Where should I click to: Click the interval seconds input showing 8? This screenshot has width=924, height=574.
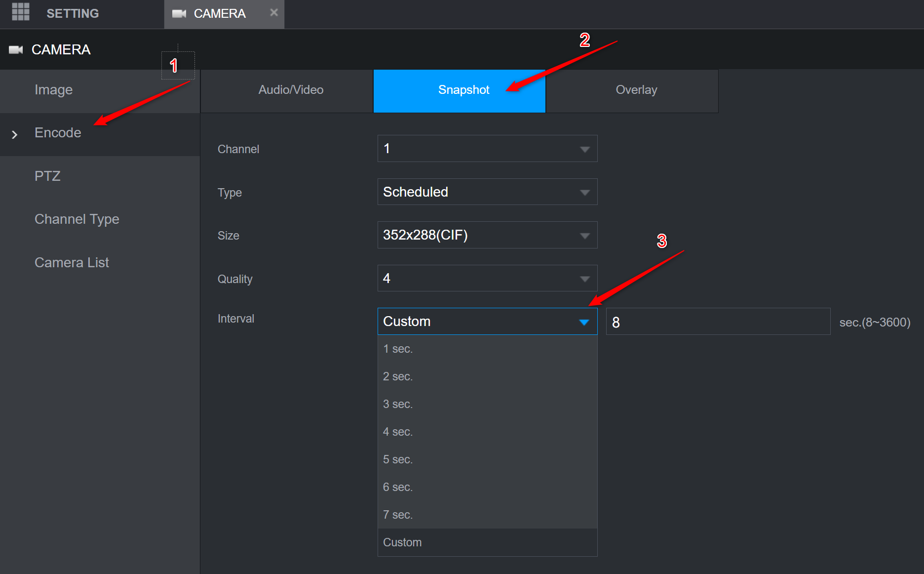(717, 322)
